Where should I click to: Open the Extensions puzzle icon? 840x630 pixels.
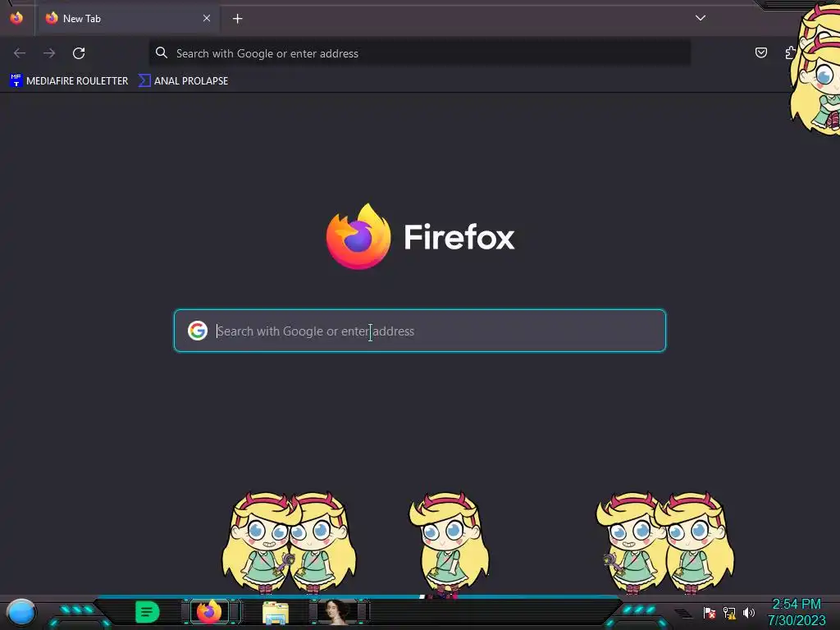pyautogui.click(x=791, y=52)
